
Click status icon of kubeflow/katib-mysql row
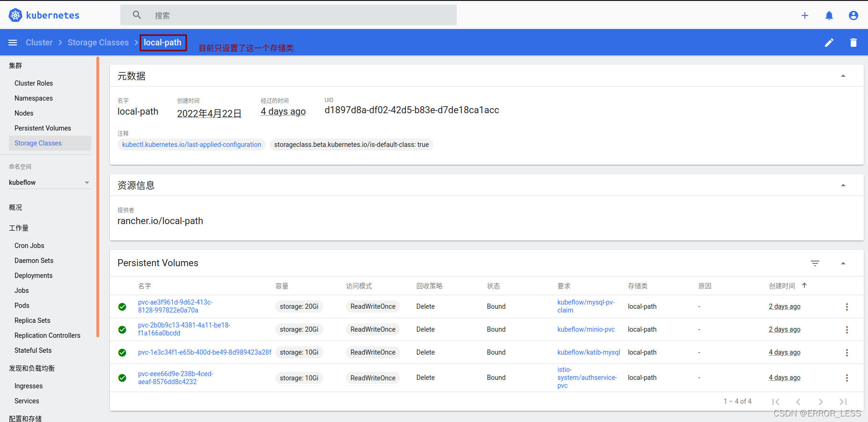click(122, 353)
